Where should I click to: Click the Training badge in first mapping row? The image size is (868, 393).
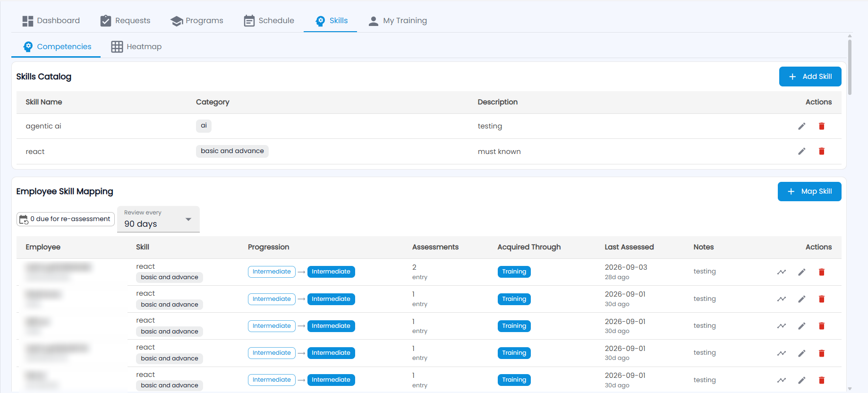point(514,272)
